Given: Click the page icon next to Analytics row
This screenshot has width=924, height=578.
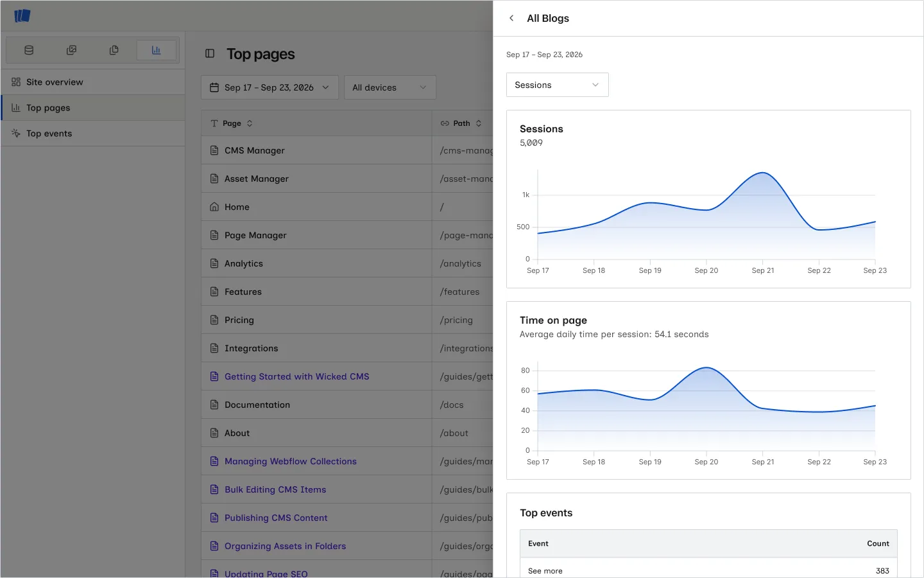Looking at the screenshot, I should 214,263.
